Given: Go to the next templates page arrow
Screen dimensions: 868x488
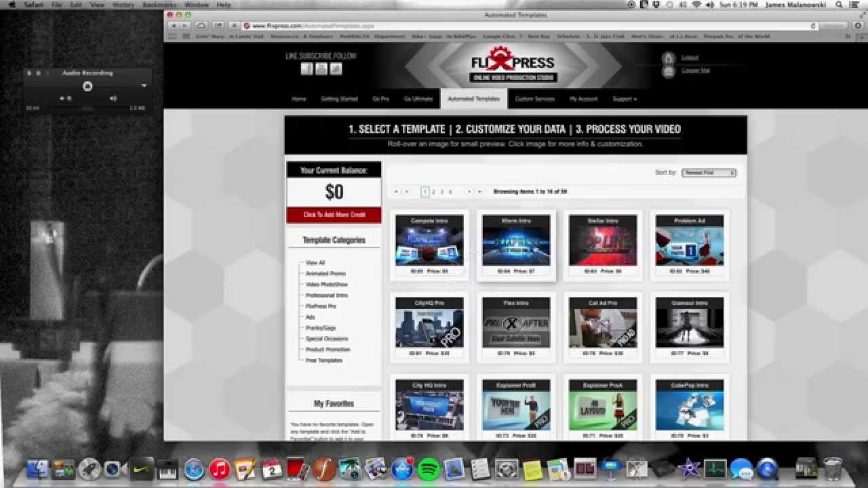Looking at the screenshot, I should tap(469, 192).
